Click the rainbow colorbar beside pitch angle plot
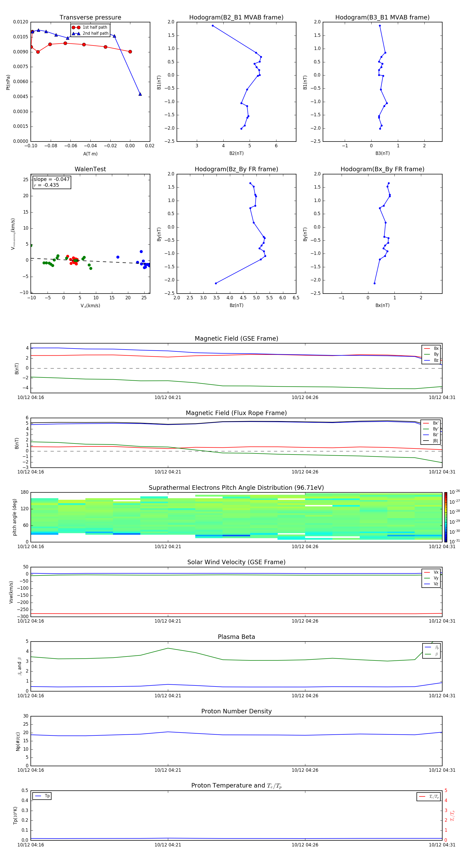 click(x=446, y=517)
